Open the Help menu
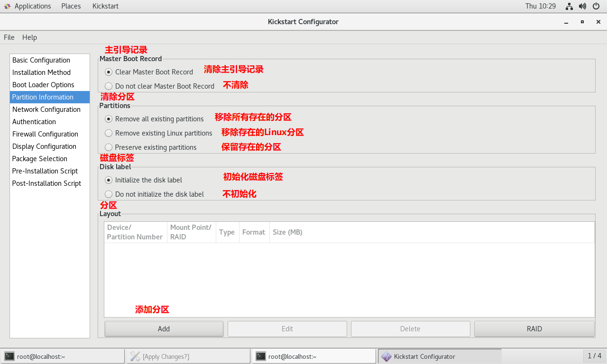This screenshot has width=607, height=364. click(x=29, y=37)
